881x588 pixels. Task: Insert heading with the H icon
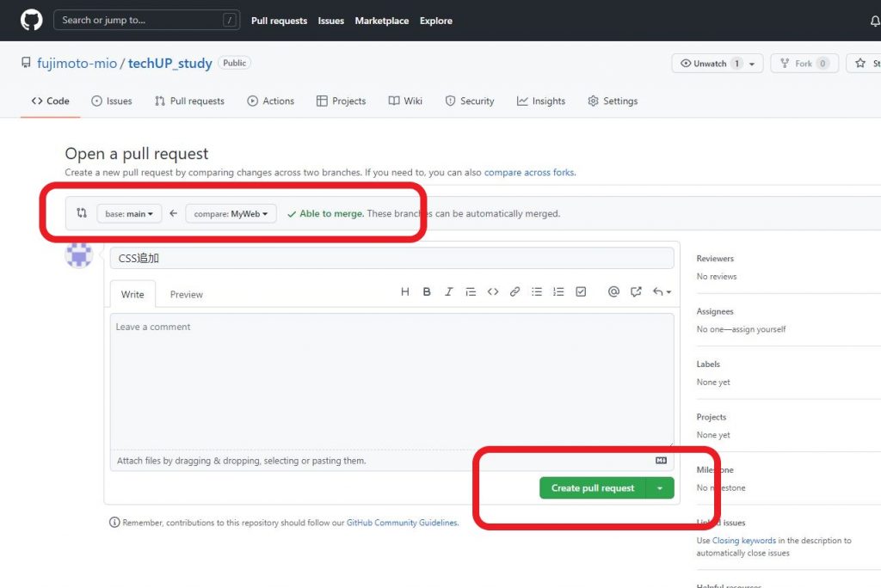point(405,292)
